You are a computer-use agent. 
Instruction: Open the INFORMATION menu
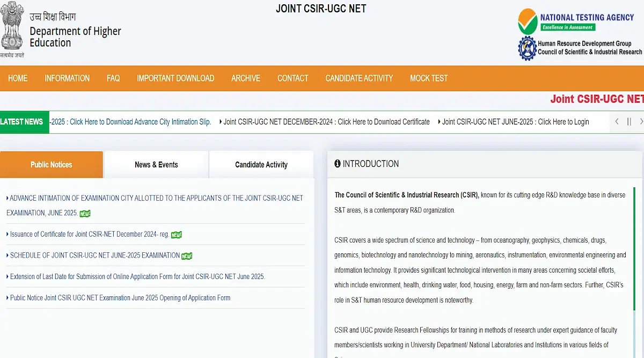(x=67, y=78)
